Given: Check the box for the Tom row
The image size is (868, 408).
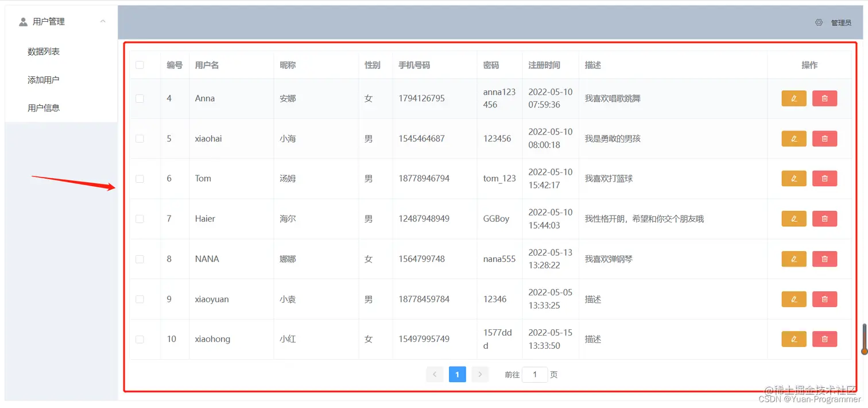Looking at the screenshot, I should pyautogui.click(x=139, y=179).
